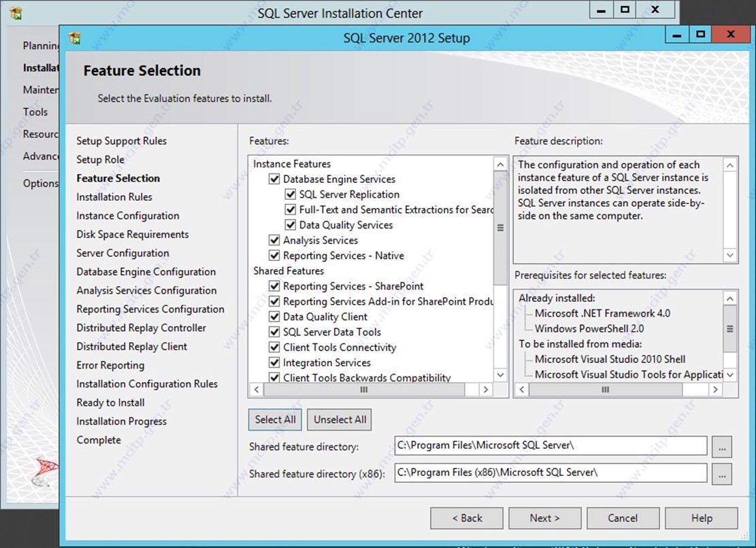Click the Features list scroll down arrow
The height and width of the screenshot is (548, 756).
tap(500, 375)
